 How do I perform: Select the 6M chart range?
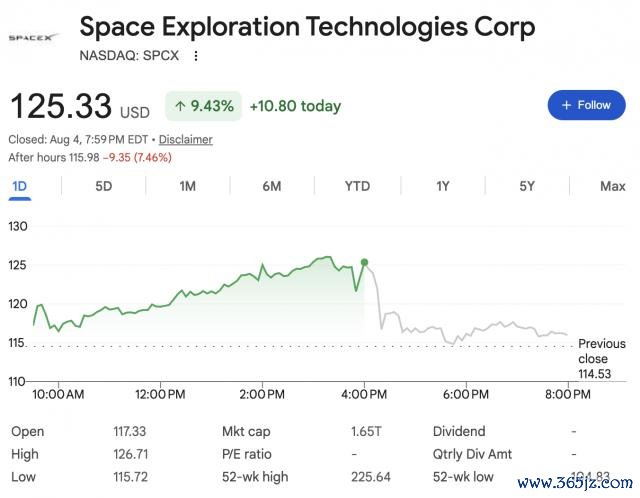272,187
